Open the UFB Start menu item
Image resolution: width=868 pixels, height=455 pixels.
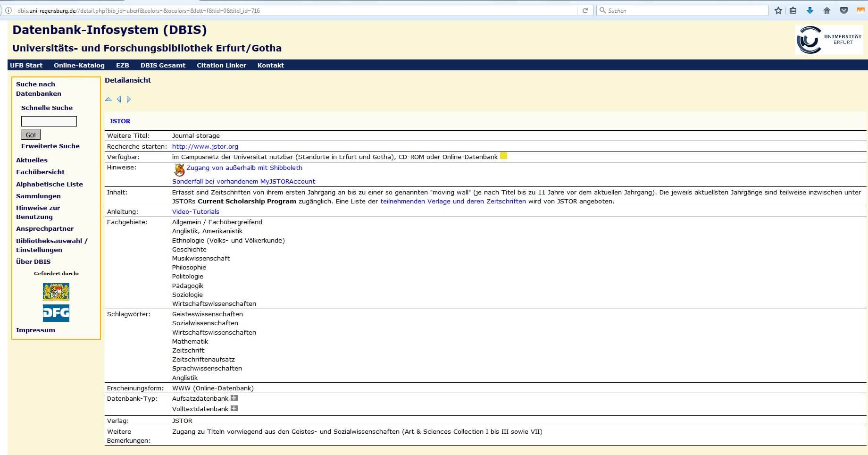click(26, 66)
